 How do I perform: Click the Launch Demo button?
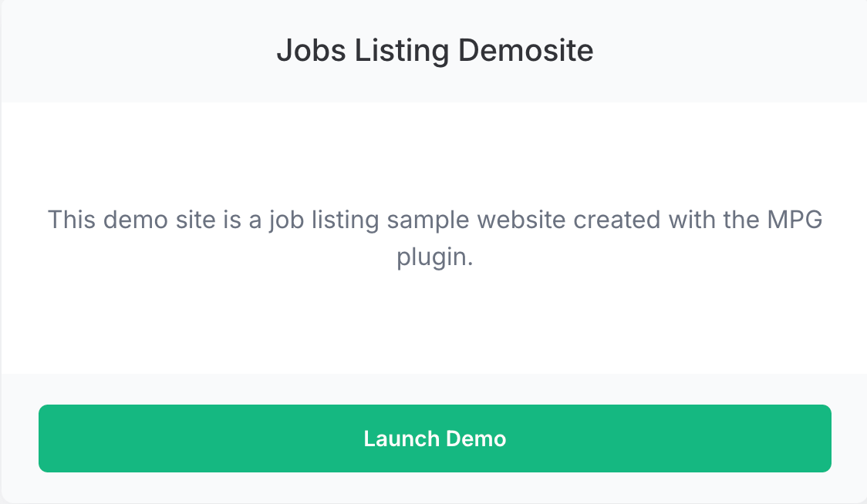tap(435, 438)
